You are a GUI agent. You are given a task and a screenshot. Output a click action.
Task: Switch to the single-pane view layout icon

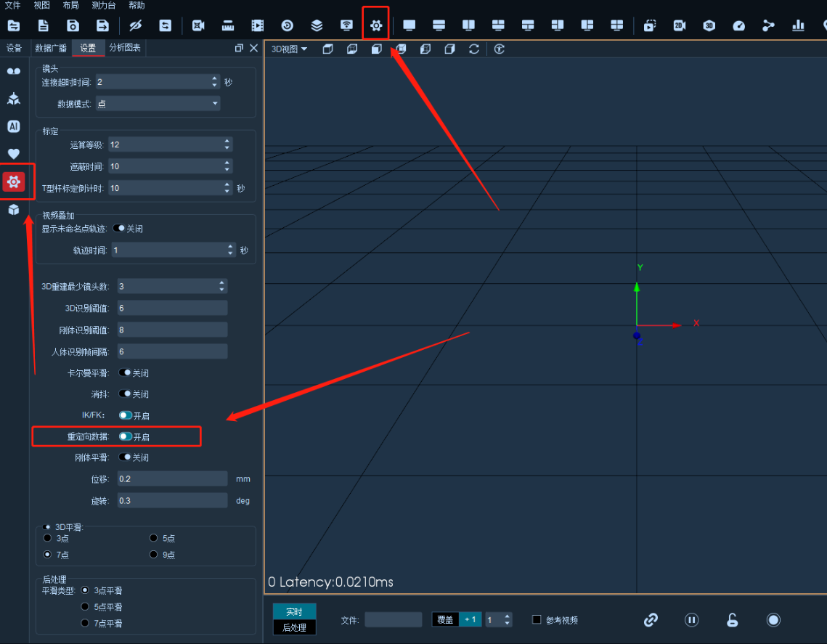point(410,25)
